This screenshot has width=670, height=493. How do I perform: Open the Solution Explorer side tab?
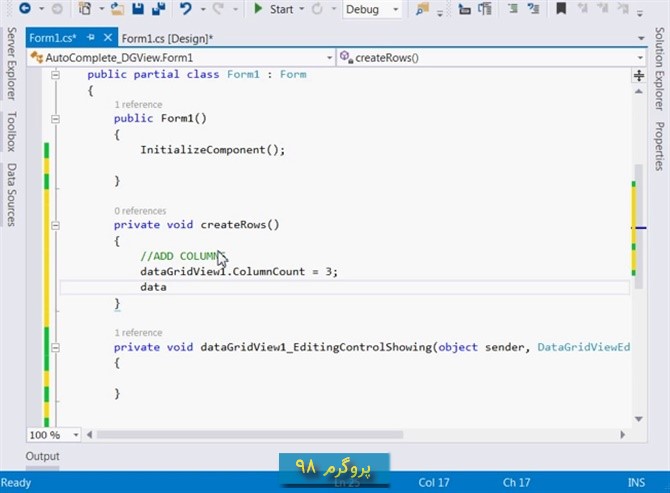coord(659,69)
